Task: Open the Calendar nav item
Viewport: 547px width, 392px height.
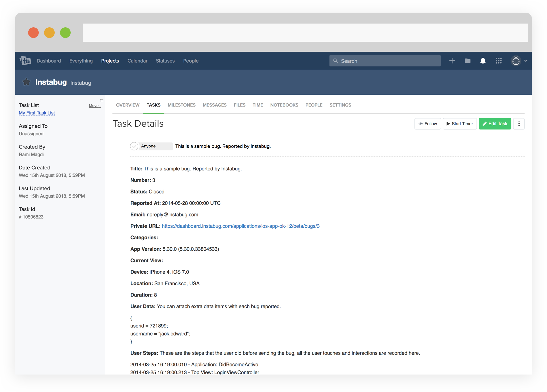Action: (x=137, y=61)
